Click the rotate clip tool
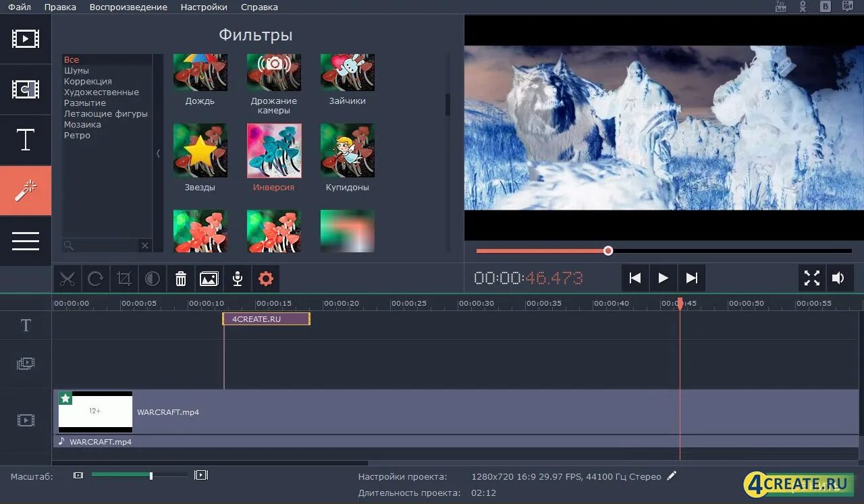864x504 pixels. [96, 278]
